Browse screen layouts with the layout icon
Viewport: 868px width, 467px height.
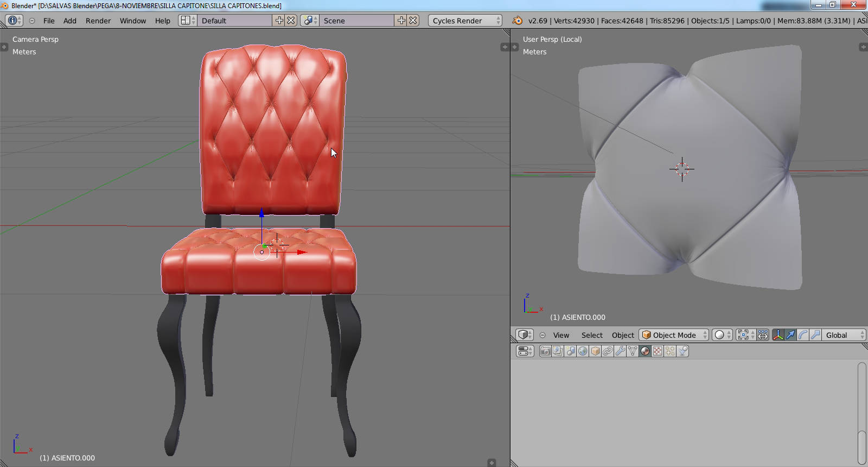187,21
